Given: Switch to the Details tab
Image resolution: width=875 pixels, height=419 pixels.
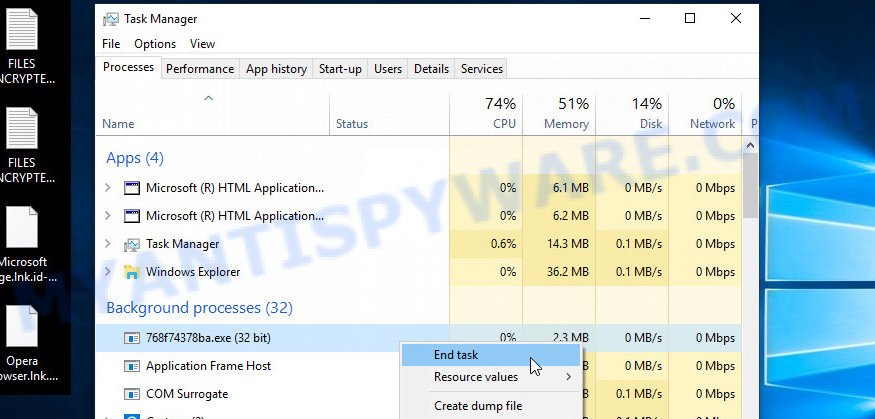Looking at the screenshot, I should [431, 69].
